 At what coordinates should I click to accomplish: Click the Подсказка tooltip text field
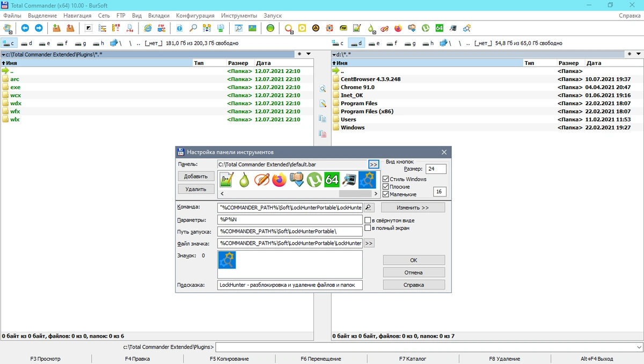click(x=290, y=285)
